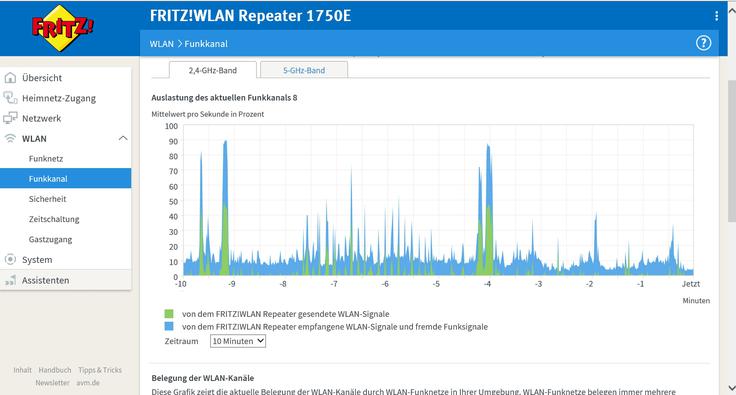Viewport: 736px width, 395px height.
Task: Open the Zeitraum 10 Minuten dropdown
Action: [x=238, y=341]
